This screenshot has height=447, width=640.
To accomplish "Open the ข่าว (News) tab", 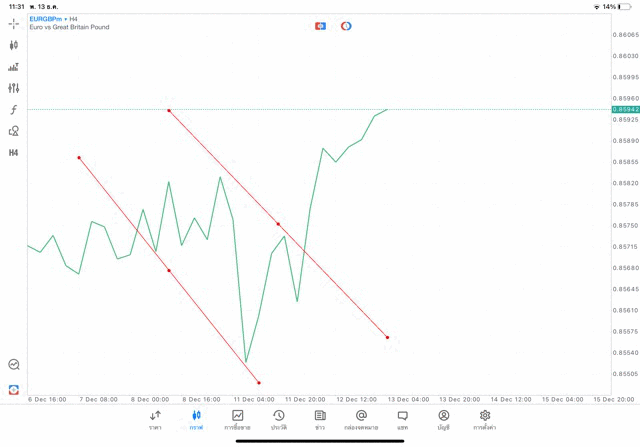I will 320,420.
